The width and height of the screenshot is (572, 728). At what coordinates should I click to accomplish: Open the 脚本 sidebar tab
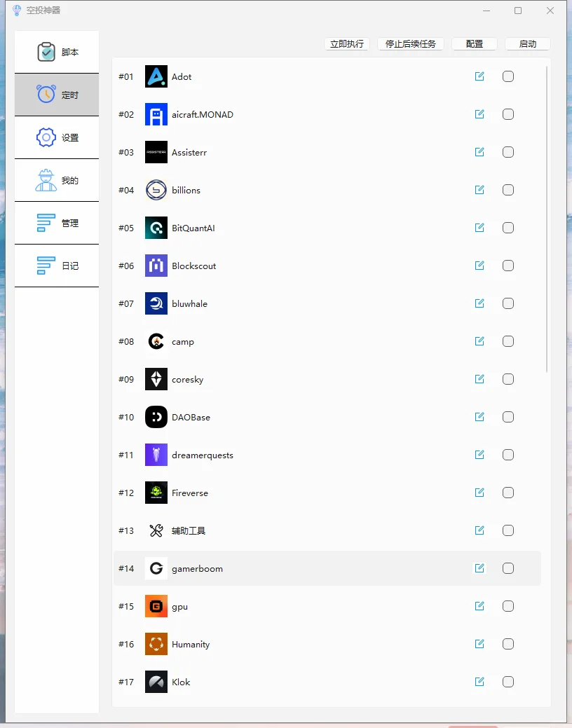point(57,52)
